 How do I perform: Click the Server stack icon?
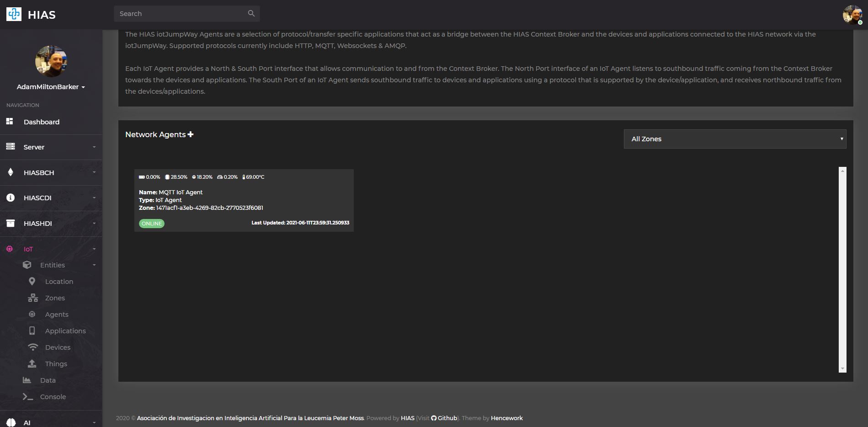tap(10, 146)
